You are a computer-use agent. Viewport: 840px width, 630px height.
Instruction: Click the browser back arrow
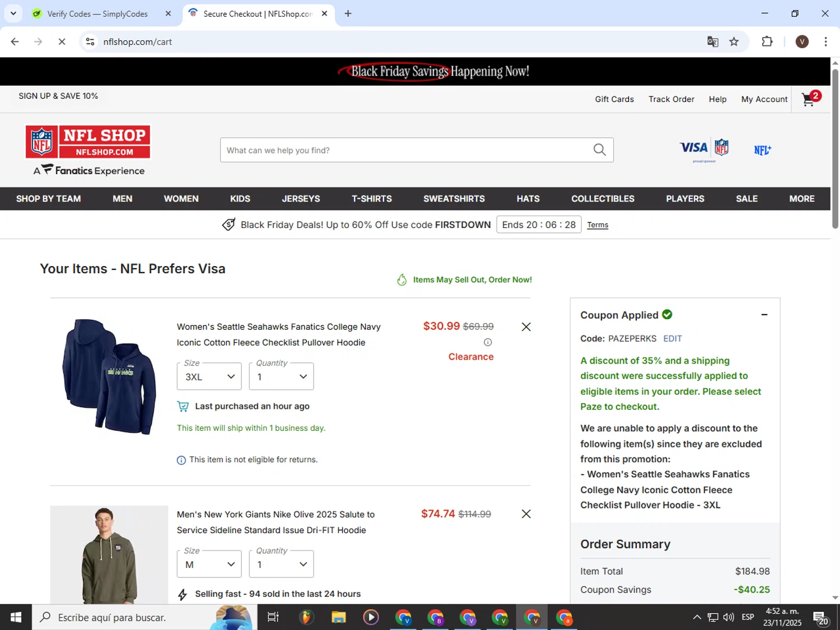tap(15, 41)
